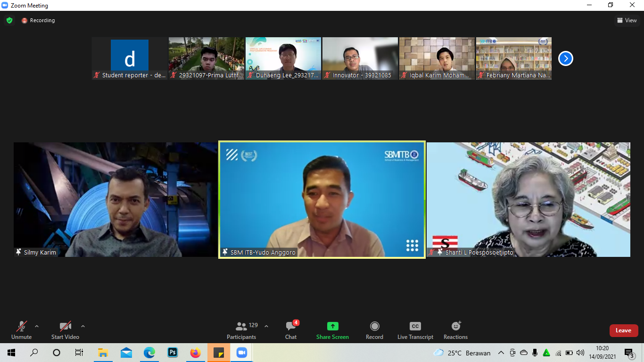Open the Chat panel
644x362 pixels.
point(291,330)
